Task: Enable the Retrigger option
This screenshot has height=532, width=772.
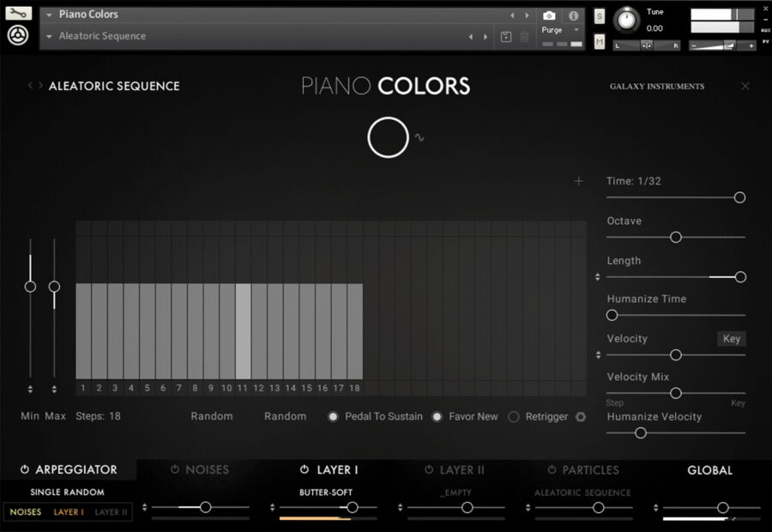Action: [513, 416]
